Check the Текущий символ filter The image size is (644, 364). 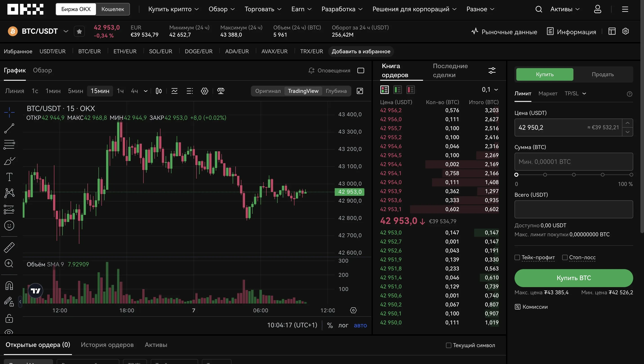(448, 345)
